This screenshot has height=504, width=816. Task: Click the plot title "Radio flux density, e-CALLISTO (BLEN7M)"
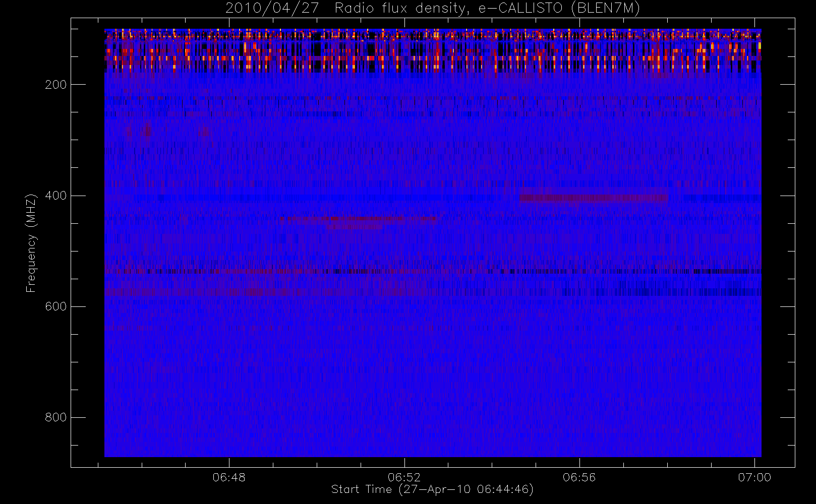[x=487, y=9]
